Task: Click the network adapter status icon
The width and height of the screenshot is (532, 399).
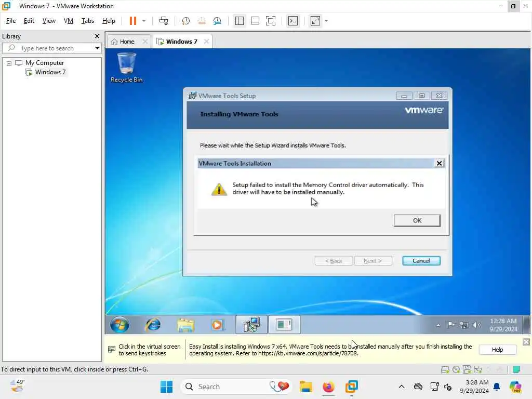Action: [478, 369]
